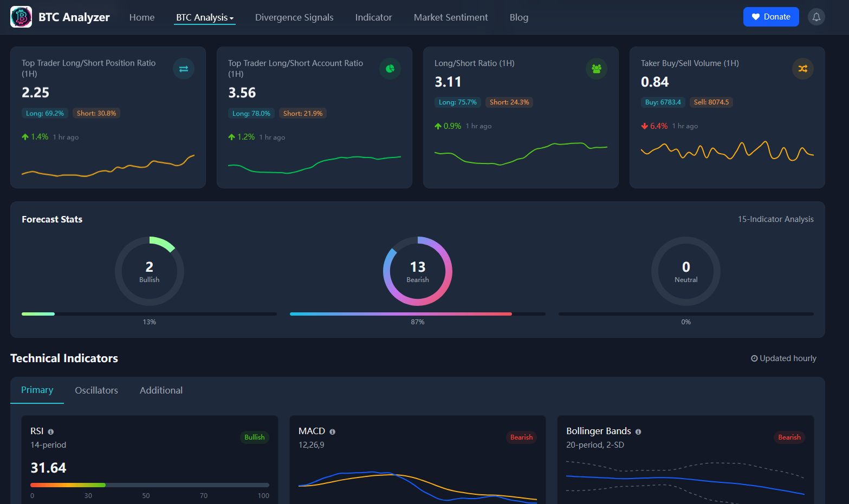Open the Blog page
The image size is (849, 504).
[x=519, y=17]
